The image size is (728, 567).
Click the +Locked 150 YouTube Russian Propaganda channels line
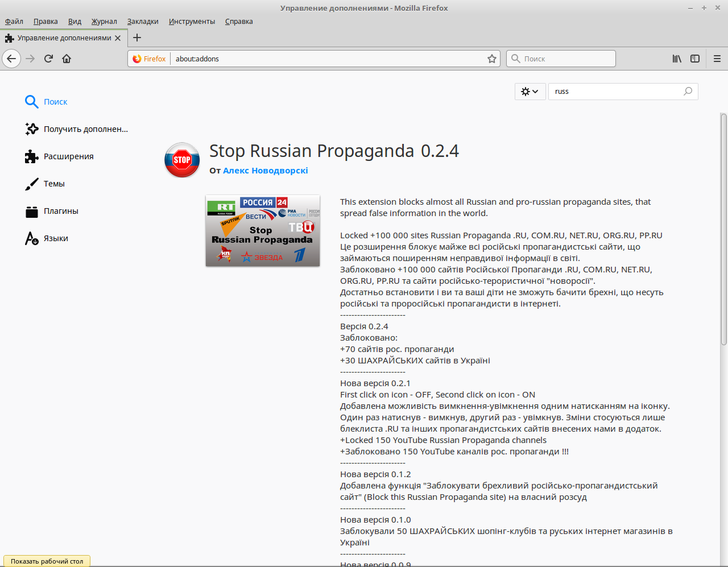(x=443, y=440)
